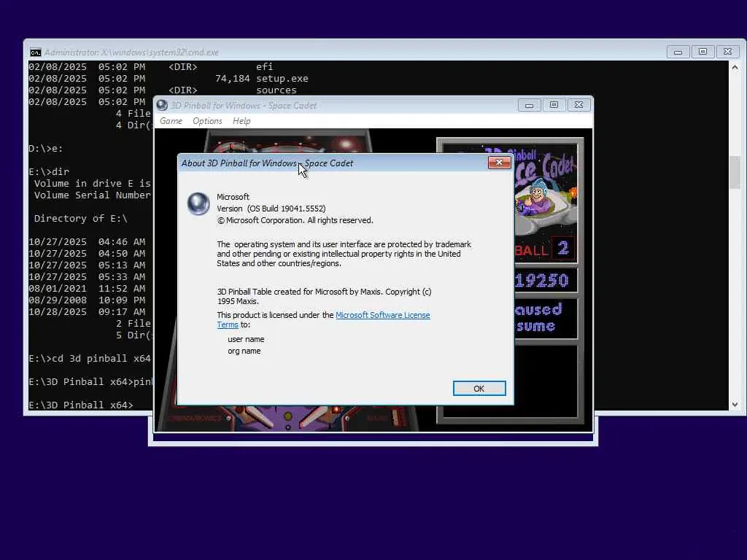Maximize the 3D Pinball window
The image size is (747, 560).
pos(554,105)
